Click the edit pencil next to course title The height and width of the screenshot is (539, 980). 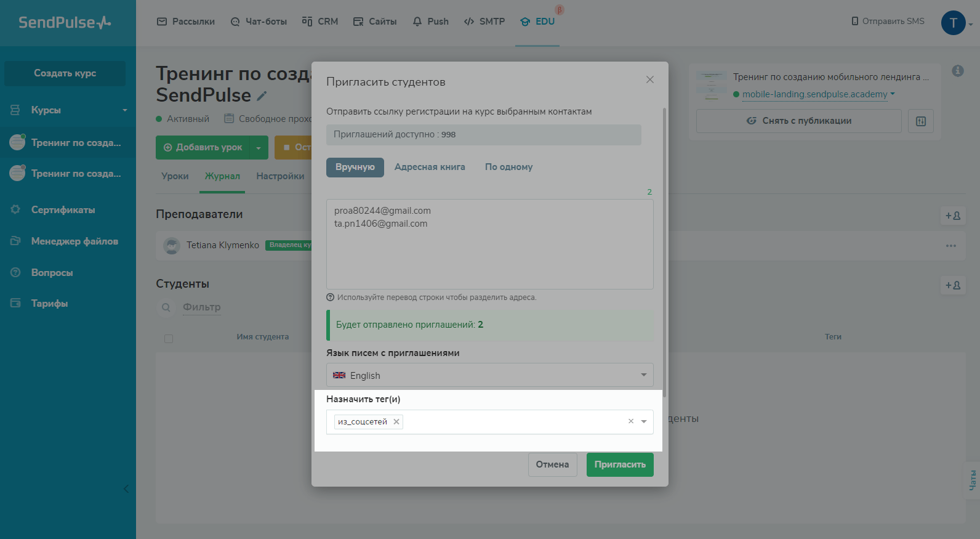262,95
